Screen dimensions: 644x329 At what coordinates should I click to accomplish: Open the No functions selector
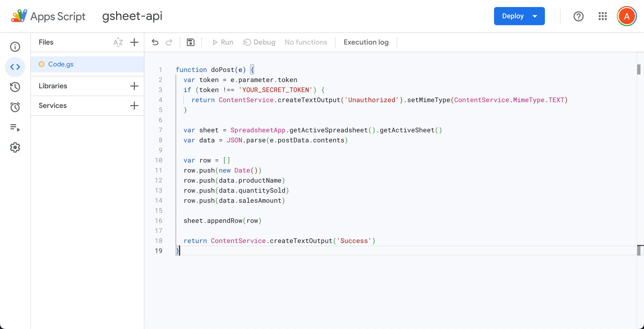click(x=306, y=42)
